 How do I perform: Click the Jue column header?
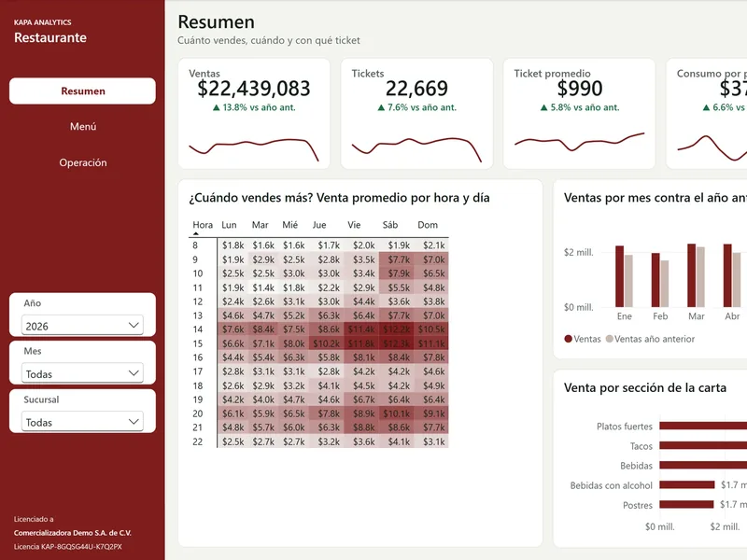(319, 225)
